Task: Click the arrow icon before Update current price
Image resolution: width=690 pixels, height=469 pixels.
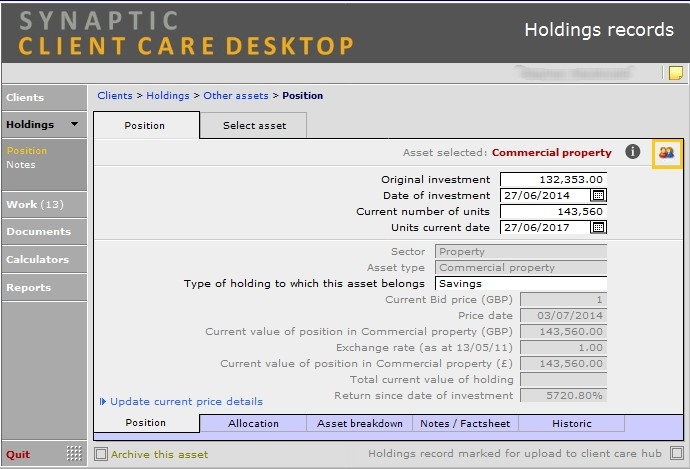Action: pyautogui.click(x=103, y=401)
